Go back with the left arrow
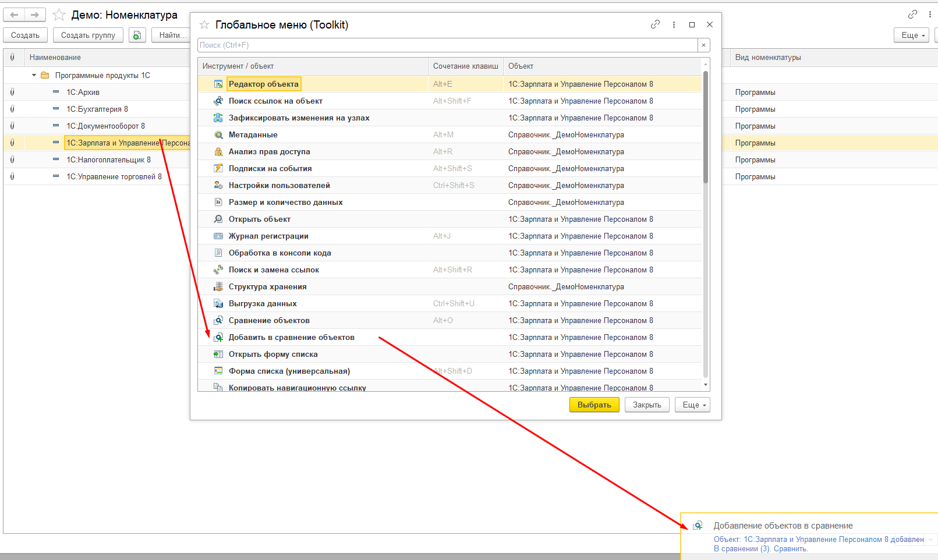This screenshot has width=938, height=560. point(15,15)
